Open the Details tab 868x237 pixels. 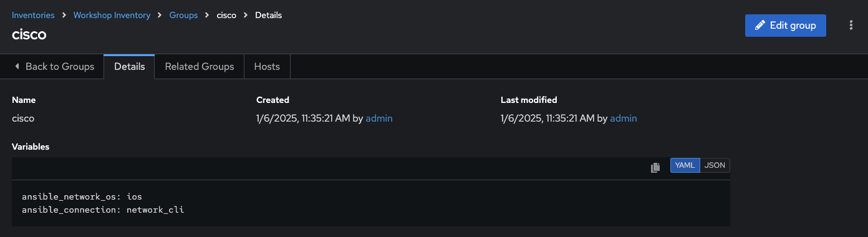tap(129, 67)
